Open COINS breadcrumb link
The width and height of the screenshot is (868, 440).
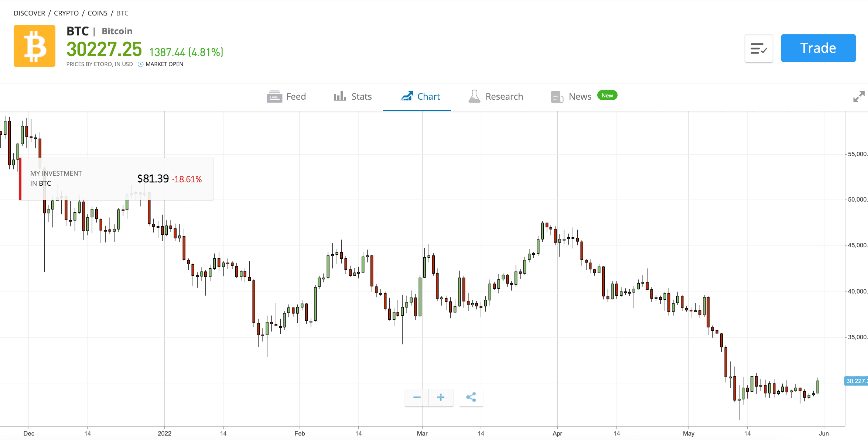click(98, 13)
